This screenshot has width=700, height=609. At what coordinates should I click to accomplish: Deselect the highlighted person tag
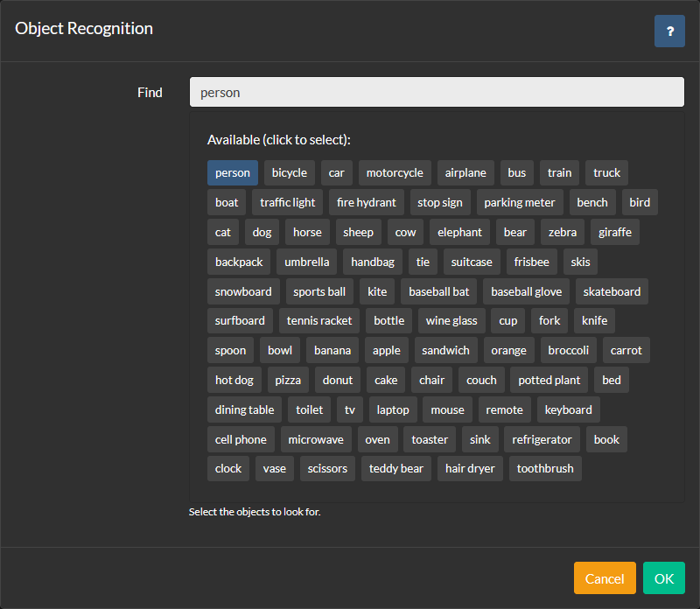click(233, 172)
